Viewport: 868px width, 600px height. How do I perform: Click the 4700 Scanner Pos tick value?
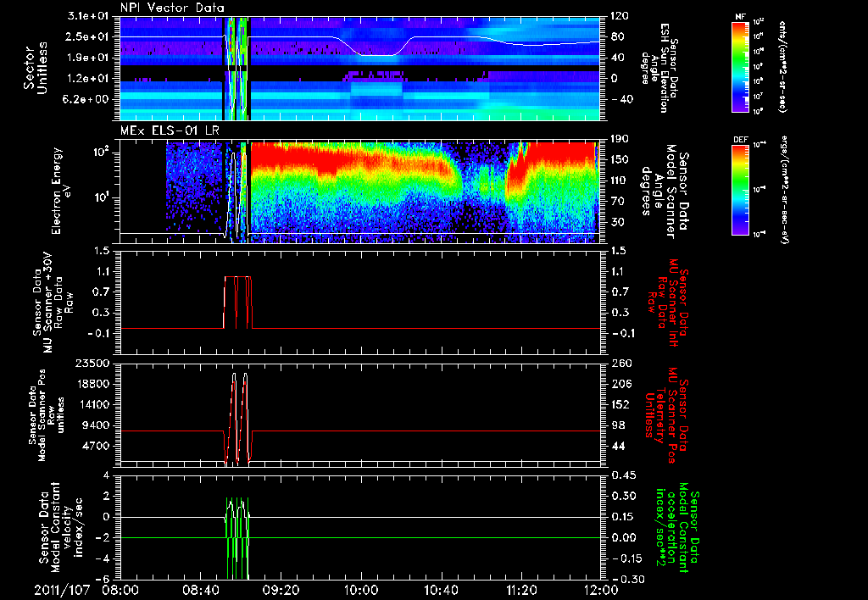[x=97, y=446]
